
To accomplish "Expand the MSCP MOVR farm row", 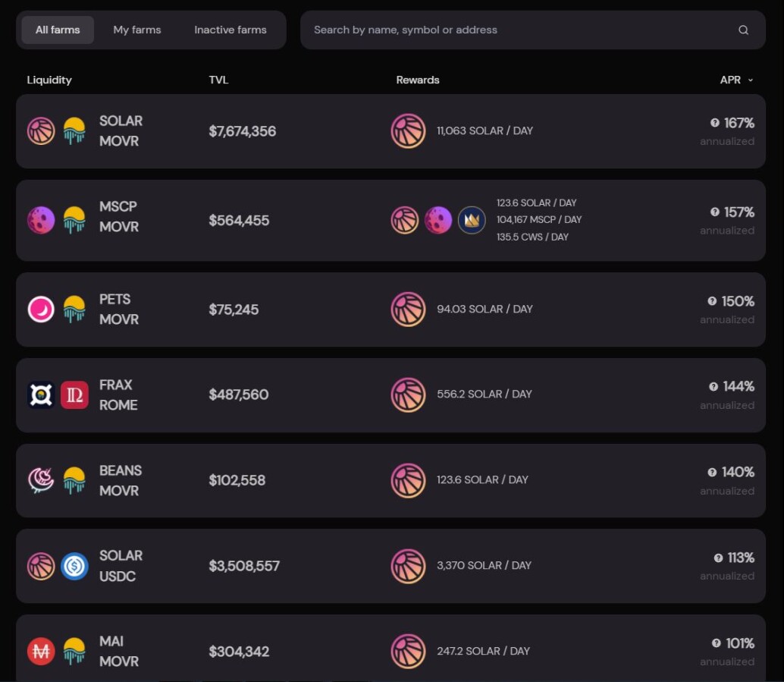I will pyautogui.click(x=390, y=220).
